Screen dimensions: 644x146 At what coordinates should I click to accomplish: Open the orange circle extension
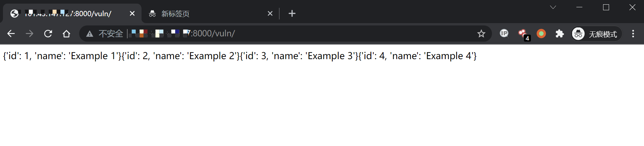(x=541, y=34)
